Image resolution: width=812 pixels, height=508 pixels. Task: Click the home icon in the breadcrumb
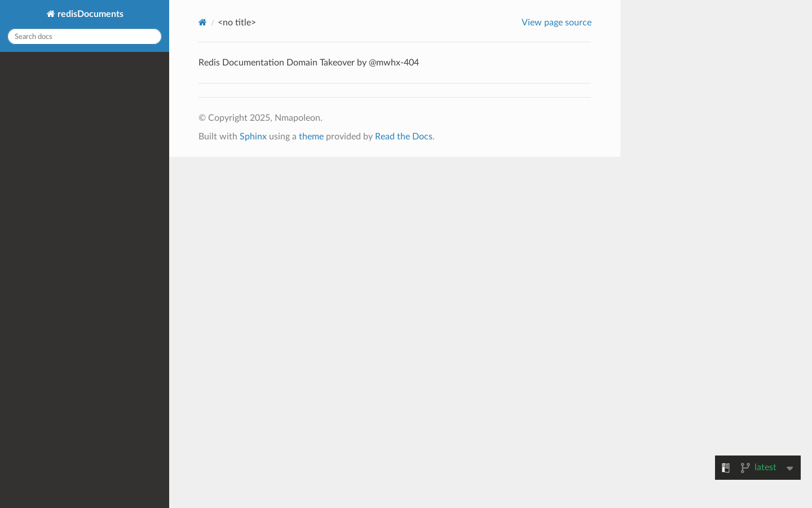202,23
